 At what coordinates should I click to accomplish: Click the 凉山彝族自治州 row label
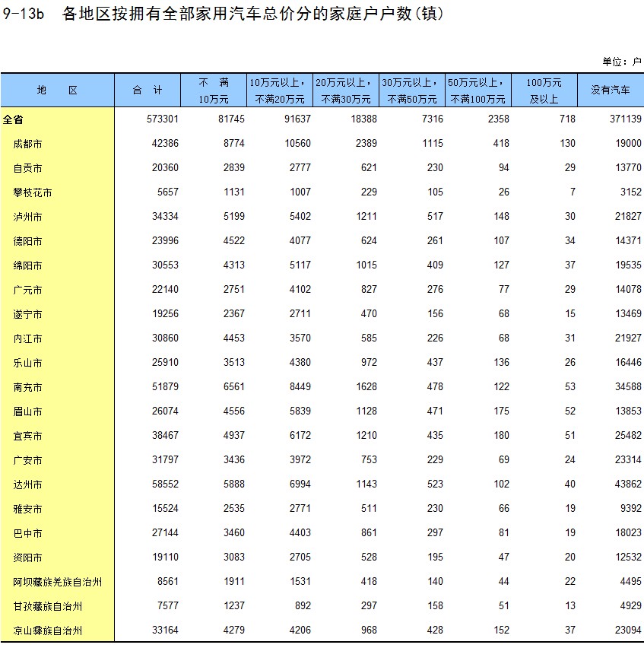coord(48,630)
